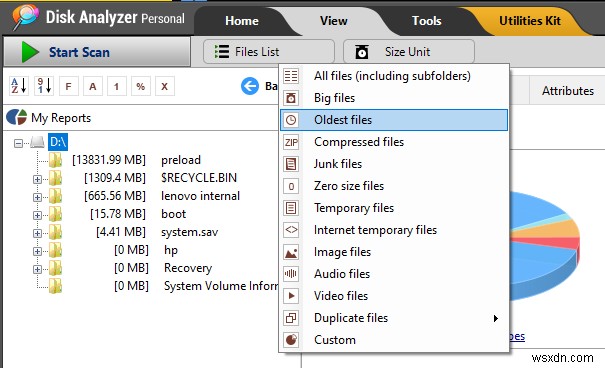This screenshot has width=605, height=368.
Task: Click the F toolbar button
Action: click(x=69, y=86)
